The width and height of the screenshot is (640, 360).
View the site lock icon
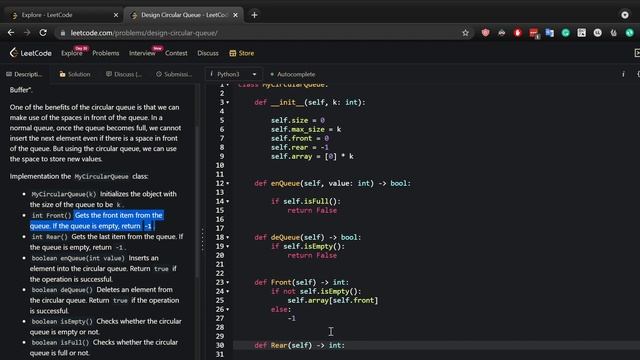(x=63, y=33)
